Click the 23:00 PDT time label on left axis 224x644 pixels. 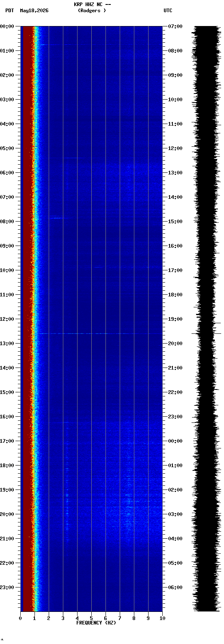click(x=7, y=587)
